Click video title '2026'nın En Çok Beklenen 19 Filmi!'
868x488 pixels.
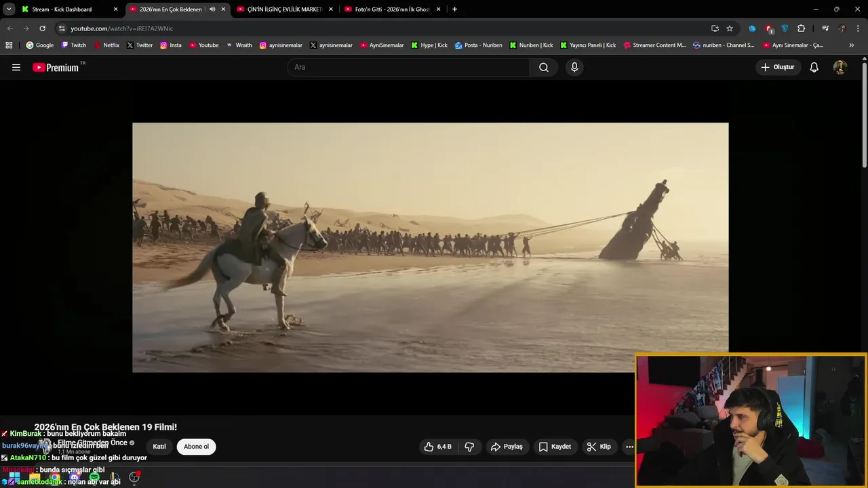(x=105, y=427)
